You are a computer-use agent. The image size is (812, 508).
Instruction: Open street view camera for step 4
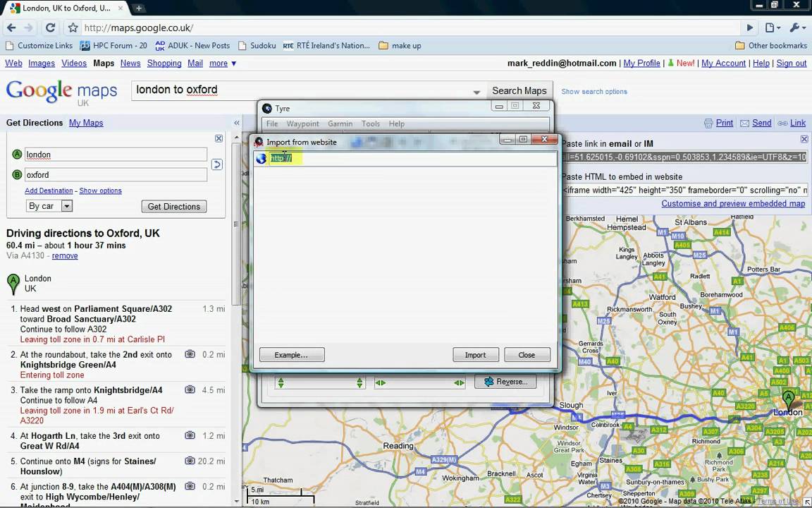coord(190,436)
